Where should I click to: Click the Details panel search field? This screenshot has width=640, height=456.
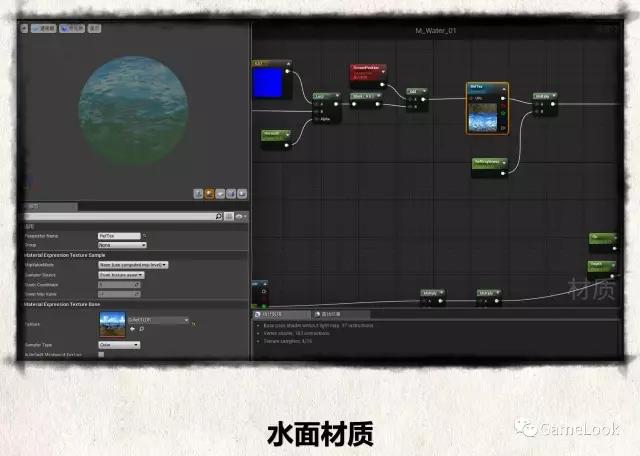tap(124, 216)
